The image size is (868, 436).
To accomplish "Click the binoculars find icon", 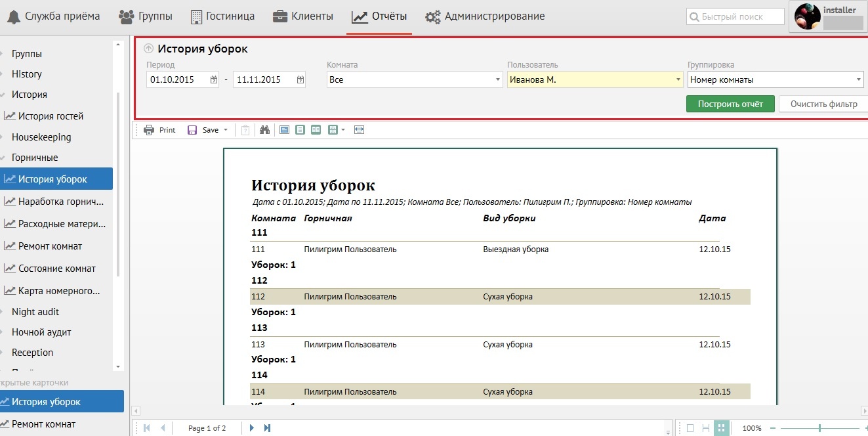I will point(264,130).
